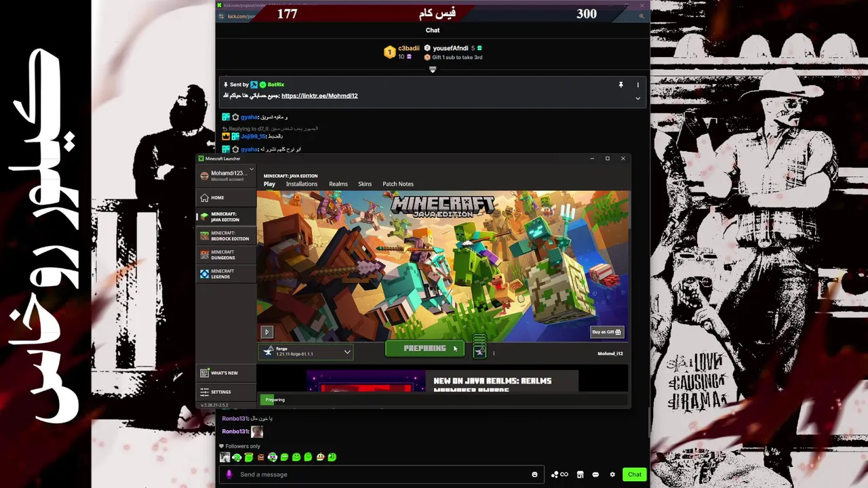The image size is (868, 488).
Task: Open three-dot menu beside play button
Action: [x=494, y=353]
